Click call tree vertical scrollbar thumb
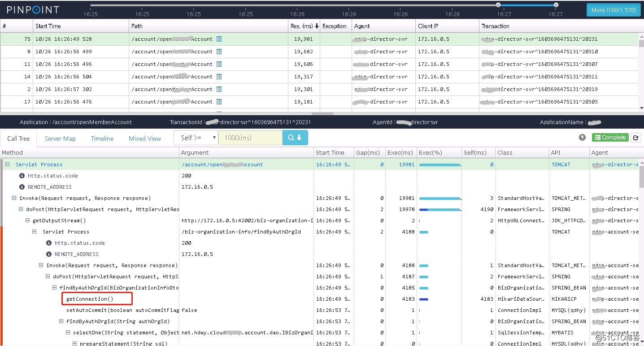The width and height of the screenshot is (644, 346). 641,176
